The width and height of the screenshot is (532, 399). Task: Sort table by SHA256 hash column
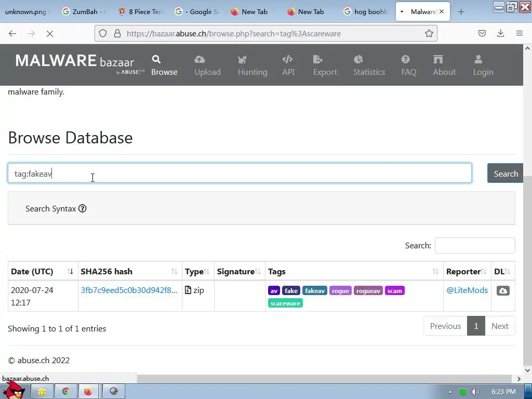pyautogui.click(x=130, y=271)
